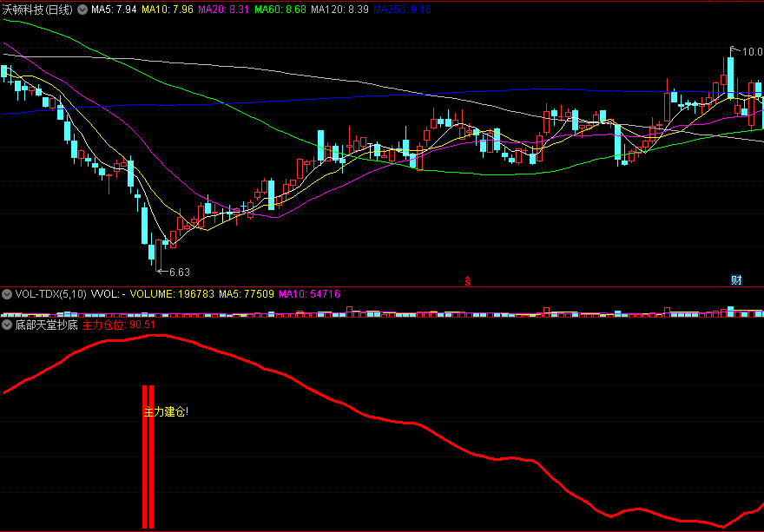This screenshot has height=532, width=764.
Task: Click the VVOL: - readout
Action: click(109, 293)
